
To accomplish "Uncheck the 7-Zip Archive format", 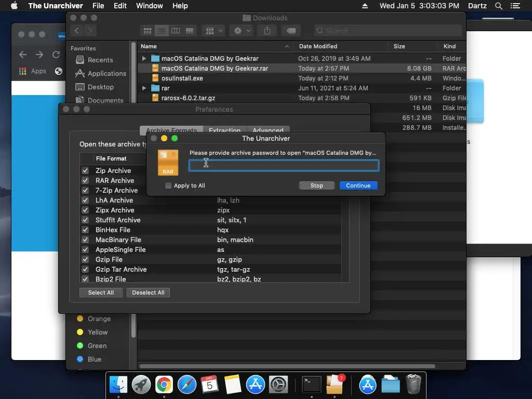I will (85, 190).
